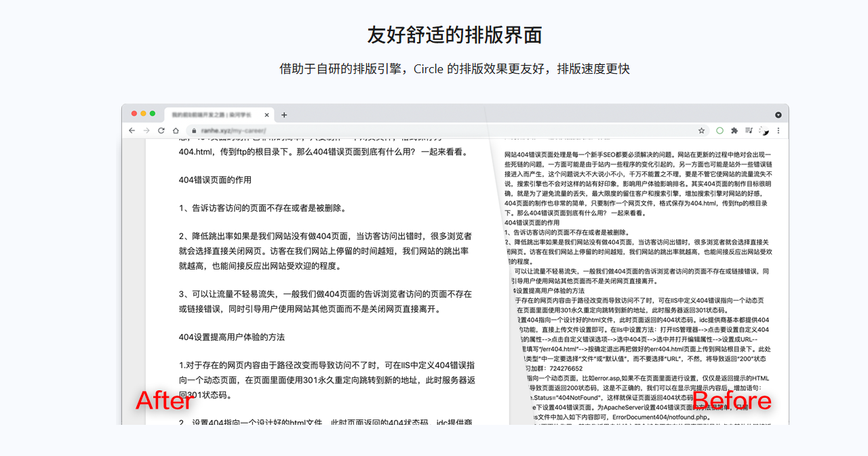
Task: Click the profile avatar in the toolbar
Action: tap(764, 130)
